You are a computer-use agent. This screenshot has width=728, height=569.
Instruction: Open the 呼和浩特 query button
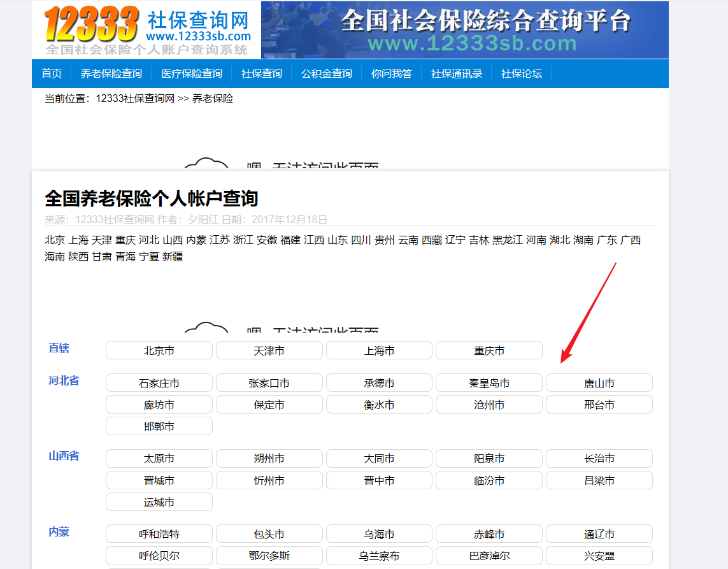(159, 533)
